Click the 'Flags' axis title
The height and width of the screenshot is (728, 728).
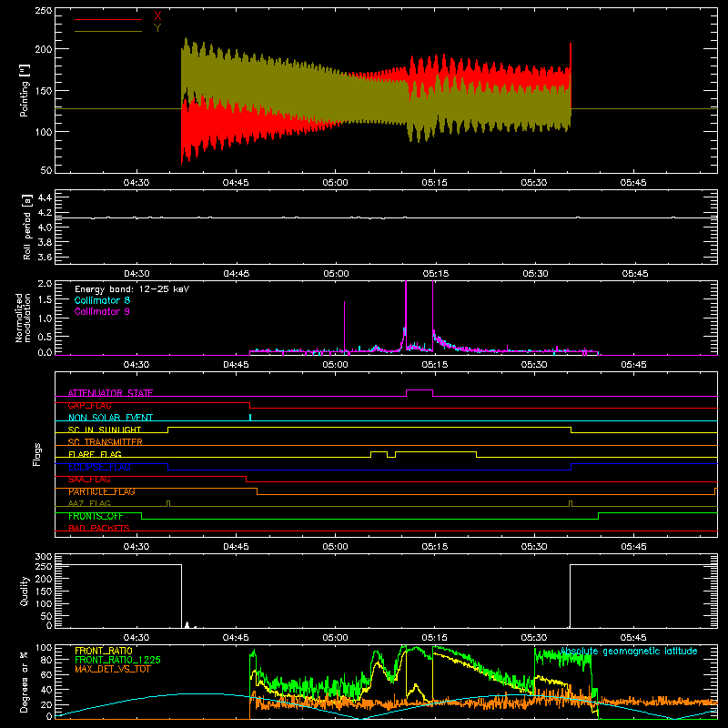click(x=36, y=454)
